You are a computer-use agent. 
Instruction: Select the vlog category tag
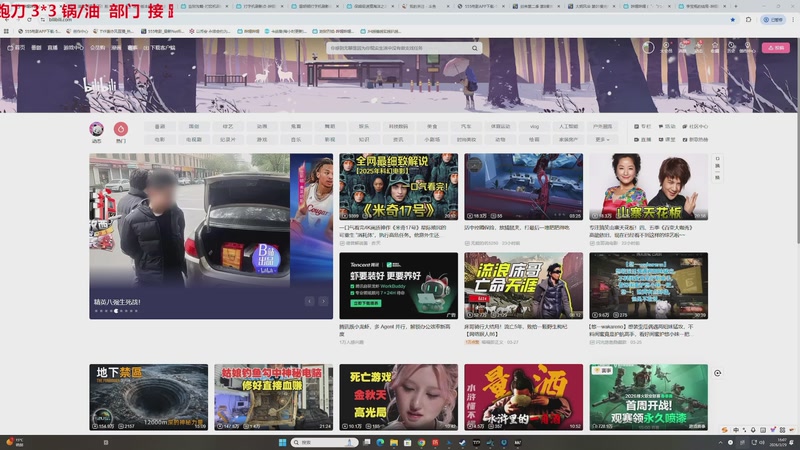534,126
